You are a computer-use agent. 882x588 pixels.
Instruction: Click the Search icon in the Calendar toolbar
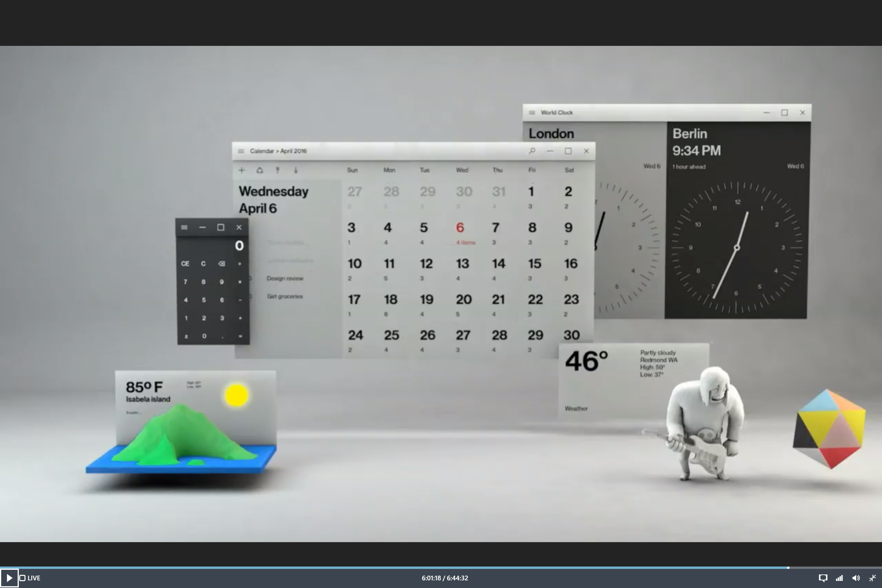pos(532,151)
